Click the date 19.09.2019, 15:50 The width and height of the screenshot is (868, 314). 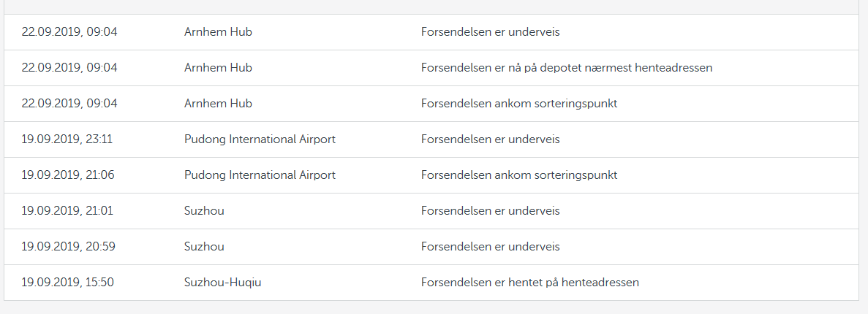67,283
